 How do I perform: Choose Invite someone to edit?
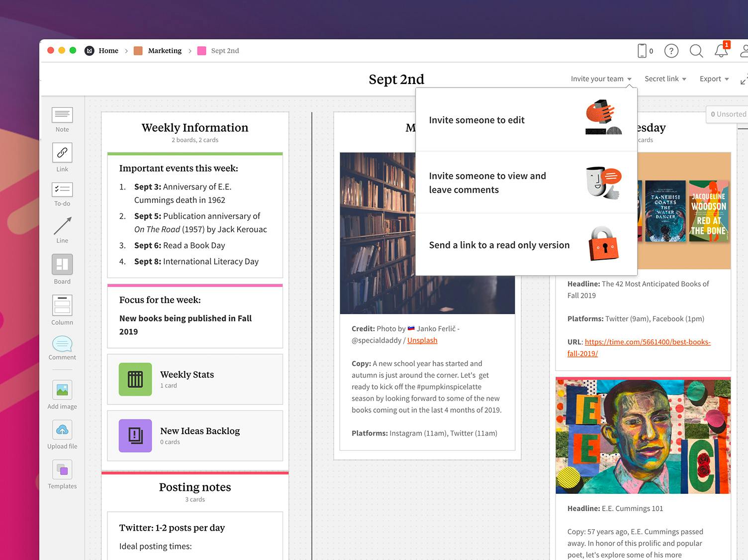pyautogui.click(x=526, y=120)
